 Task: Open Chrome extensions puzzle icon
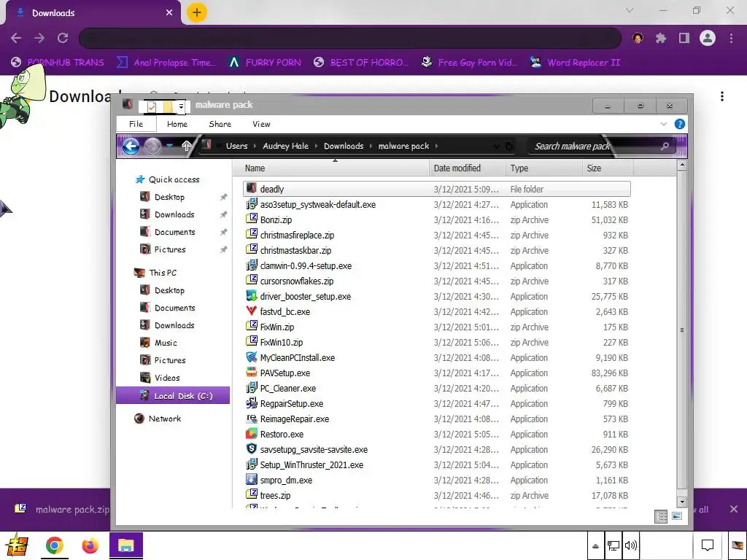tap(661, 38)
